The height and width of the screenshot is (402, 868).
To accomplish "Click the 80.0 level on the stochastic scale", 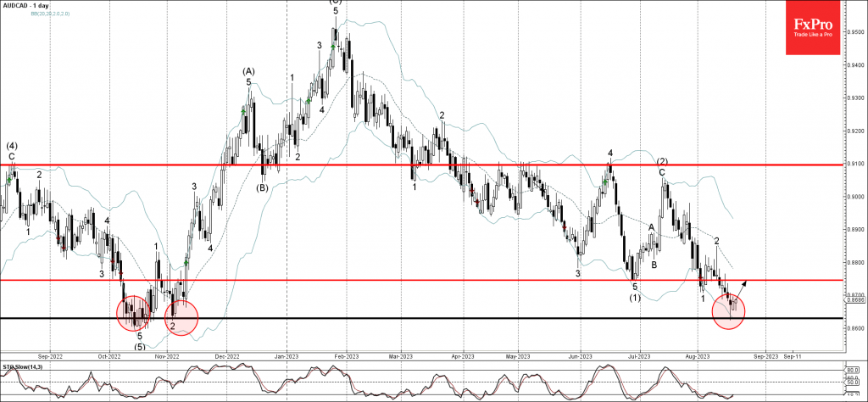I will [x=853, y=370].
